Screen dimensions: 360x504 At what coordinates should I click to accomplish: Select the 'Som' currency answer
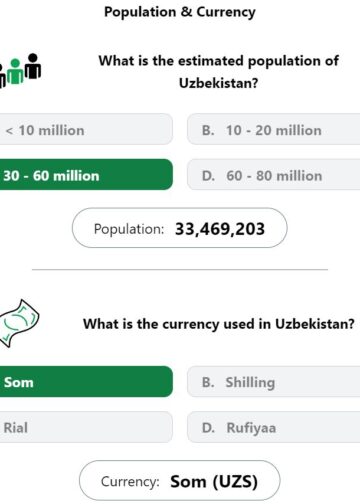pyautogui.click(x=86, y=382)
